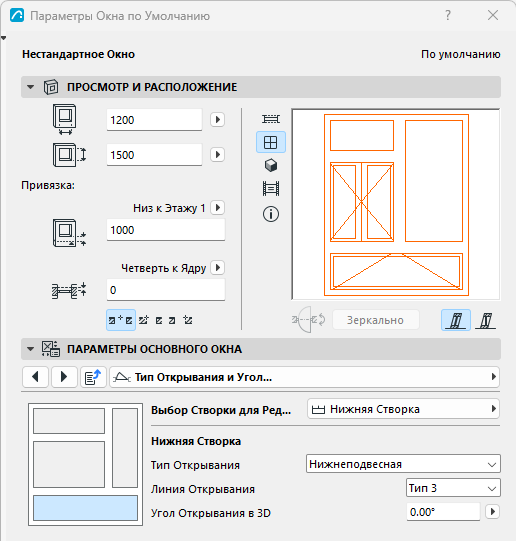Click the info preview icon
This screenshot has height=541, width=516.
[271, 214]
